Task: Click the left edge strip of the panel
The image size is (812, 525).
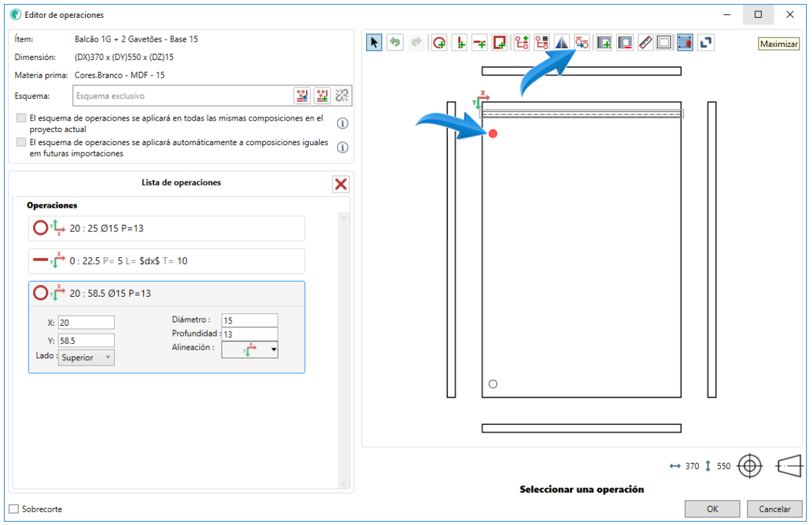Action: (x=451, y=249)
